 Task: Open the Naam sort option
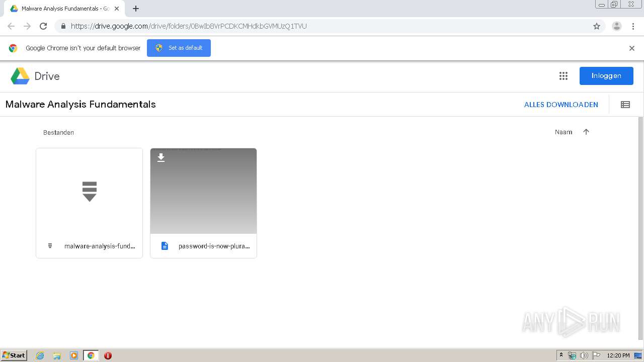[x=563, y=132]
